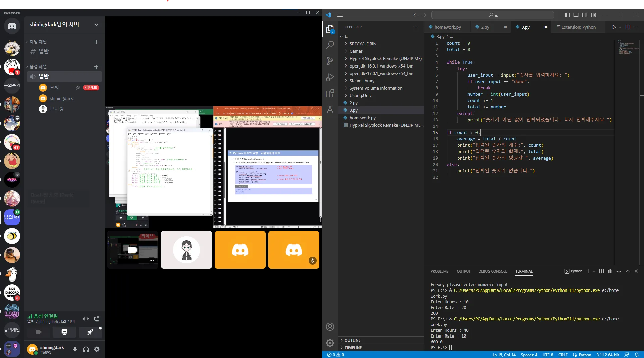Open Discord user settings gear

point(97,349)
